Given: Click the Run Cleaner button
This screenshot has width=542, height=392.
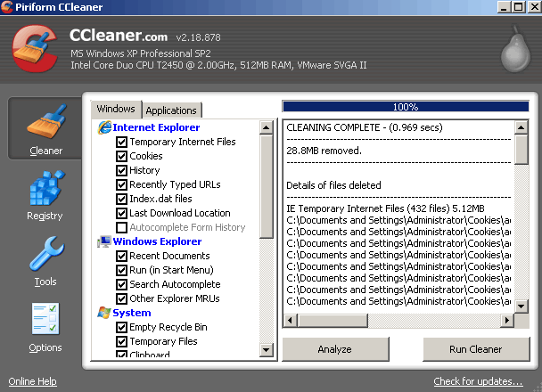Looking at the screenshot, I should (476, 349).
